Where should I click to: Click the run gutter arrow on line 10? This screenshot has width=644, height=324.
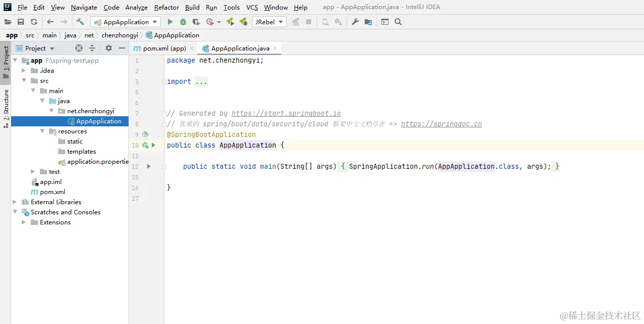(153, 145)
